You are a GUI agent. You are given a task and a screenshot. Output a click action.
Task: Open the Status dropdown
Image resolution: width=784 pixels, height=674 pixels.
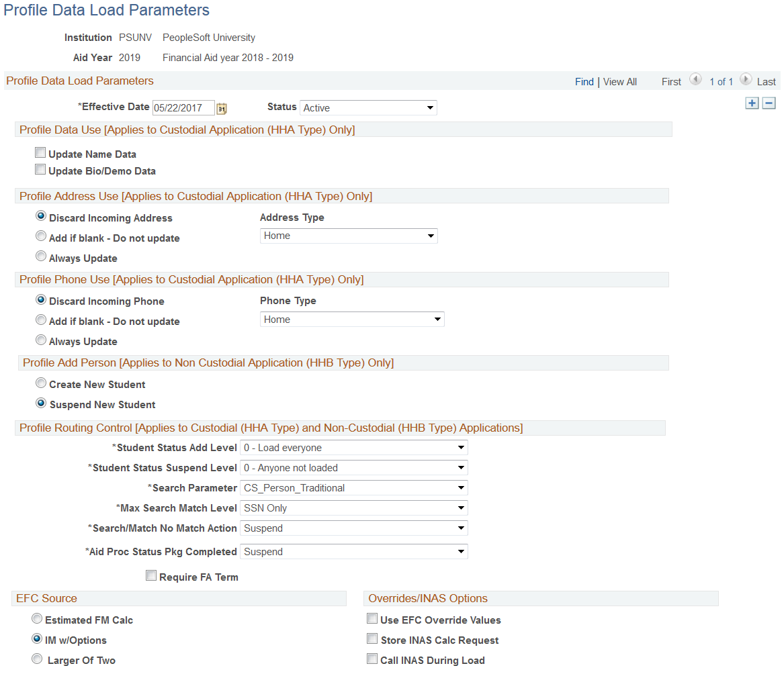(430, 107)
